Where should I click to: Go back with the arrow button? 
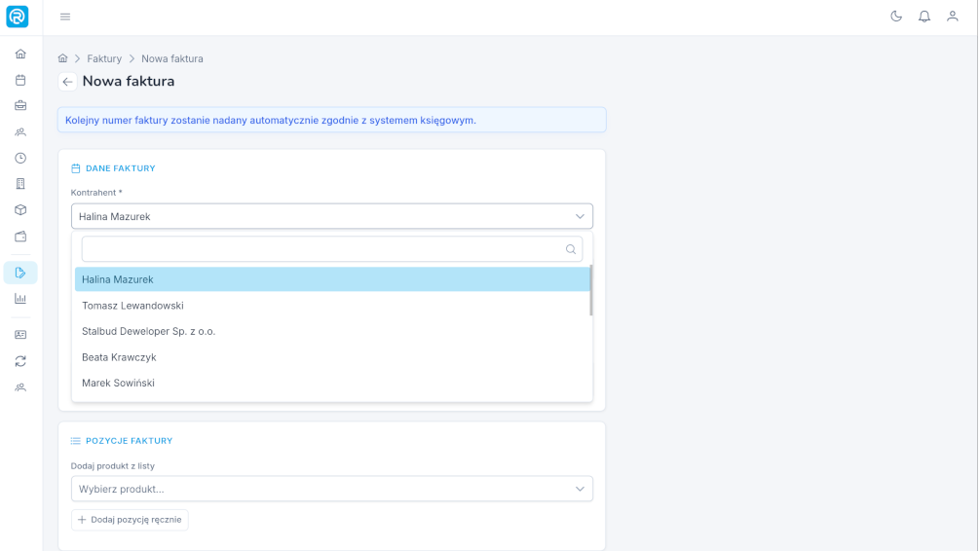click(67, 82)
